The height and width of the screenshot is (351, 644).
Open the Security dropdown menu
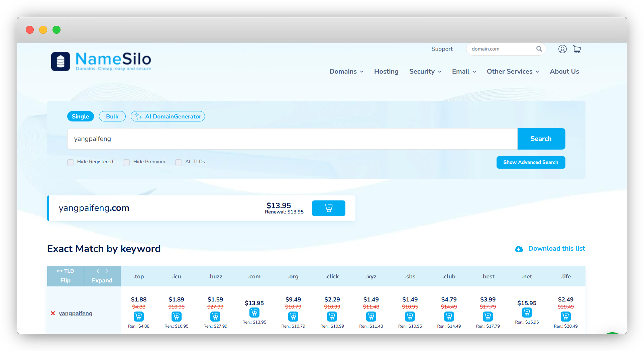click(425, 71)
